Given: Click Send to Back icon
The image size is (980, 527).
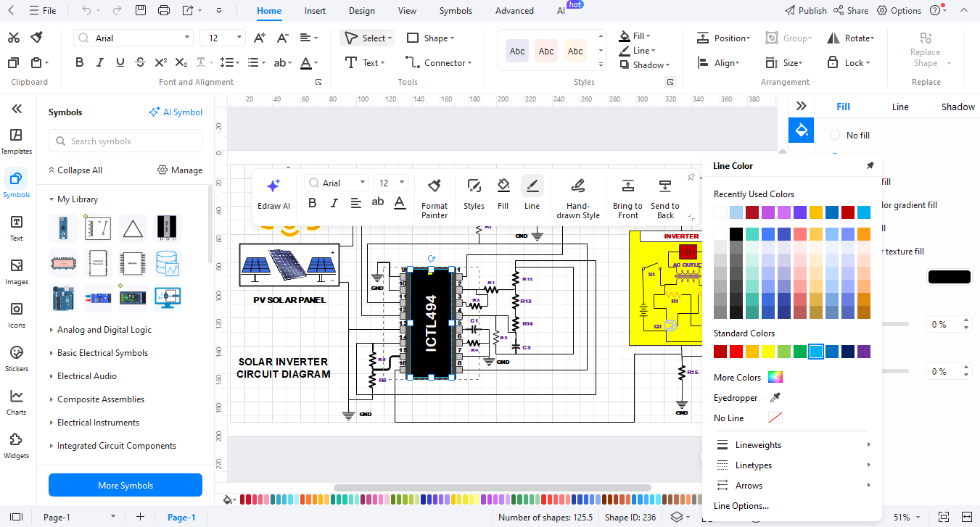Looking at the screenshot, I should click(x=665, y=198).
